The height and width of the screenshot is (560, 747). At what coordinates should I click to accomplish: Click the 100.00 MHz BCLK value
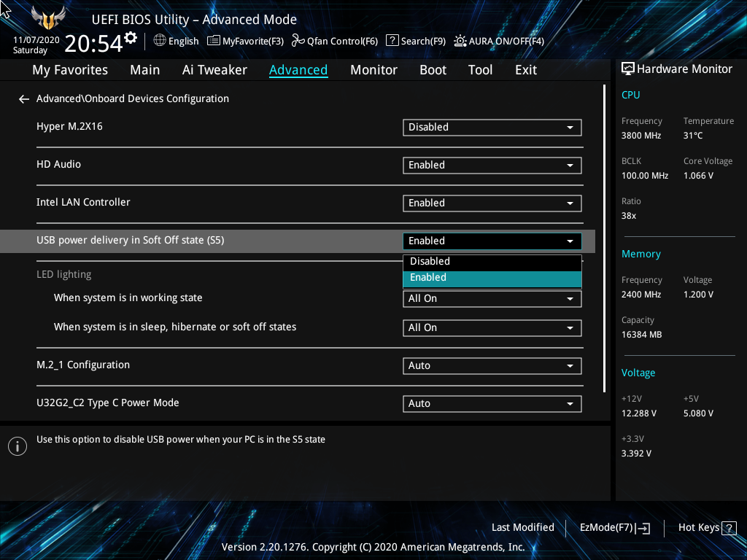click(x=645, y=176)
